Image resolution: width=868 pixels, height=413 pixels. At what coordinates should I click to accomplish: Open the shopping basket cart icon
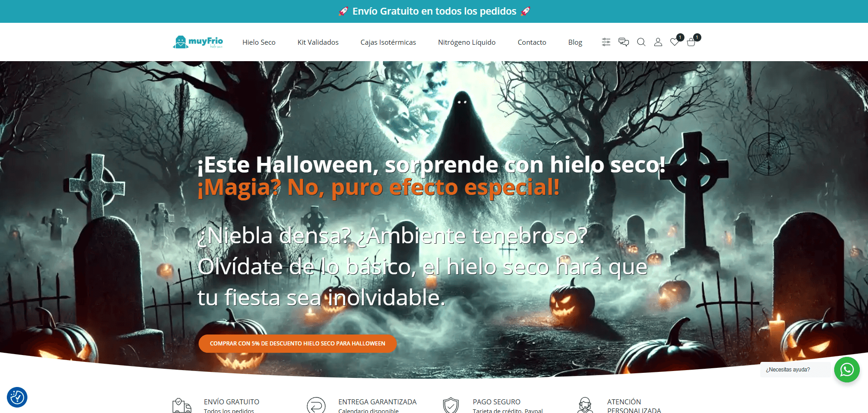pos(691,42)
